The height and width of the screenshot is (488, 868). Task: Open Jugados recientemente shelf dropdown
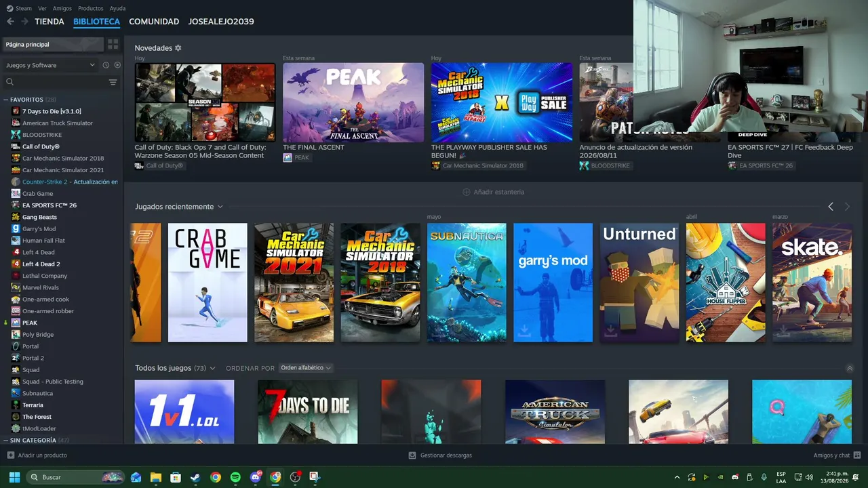(220, 207)
